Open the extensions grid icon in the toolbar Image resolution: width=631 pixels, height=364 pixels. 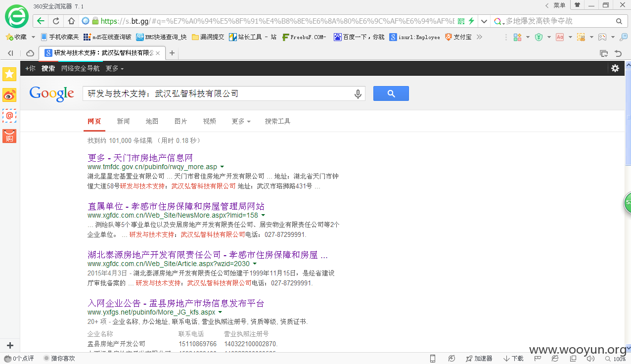coord(517,37)
